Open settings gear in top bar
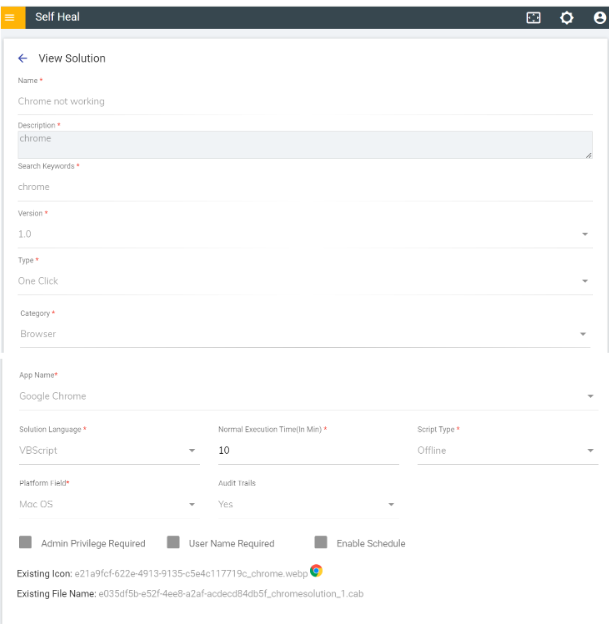This screenshot has height=624, width=609. (567, 18)
